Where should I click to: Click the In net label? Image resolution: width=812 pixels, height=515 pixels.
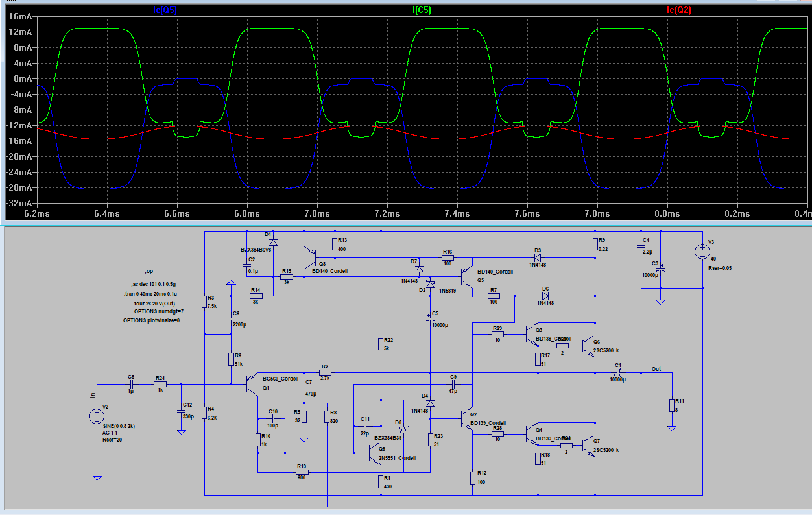[91, 394]
